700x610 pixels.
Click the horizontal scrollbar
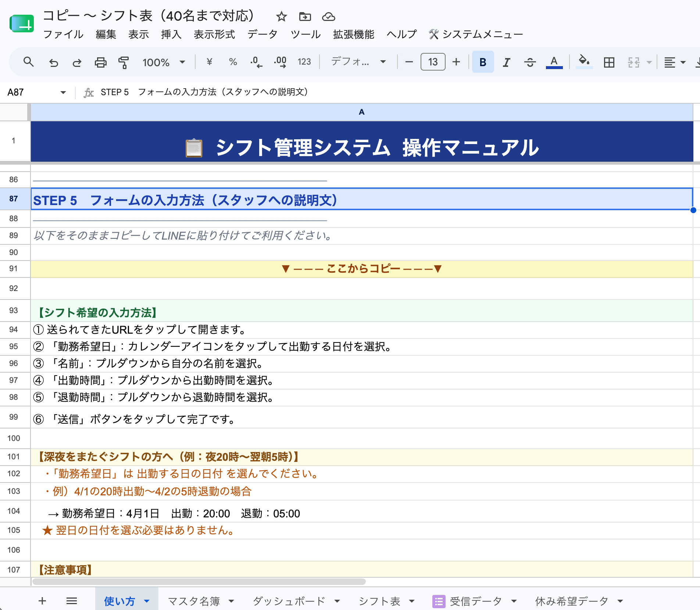(x=199, y=582)
